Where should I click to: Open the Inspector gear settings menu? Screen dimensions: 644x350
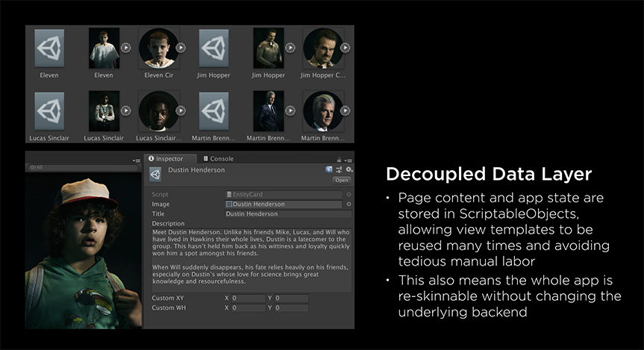pos(349,169)
